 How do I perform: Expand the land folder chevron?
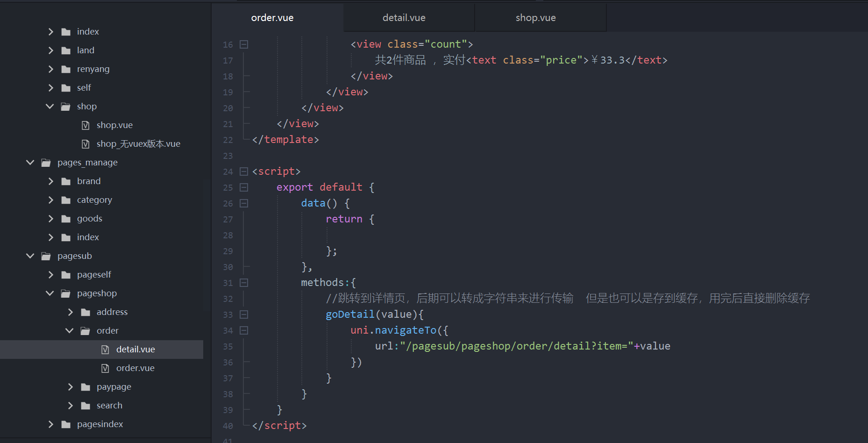point(51,50)
